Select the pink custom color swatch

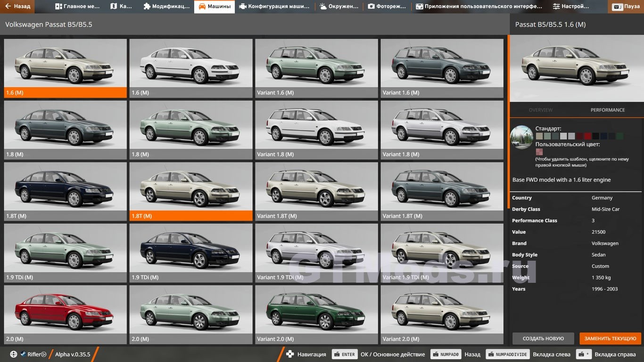539,152
